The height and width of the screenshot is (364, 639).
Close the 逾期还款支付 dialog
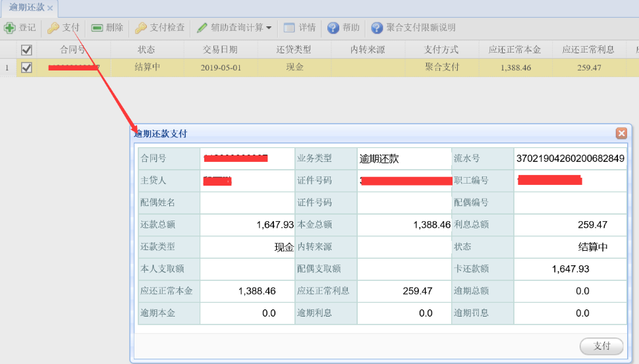621,133
